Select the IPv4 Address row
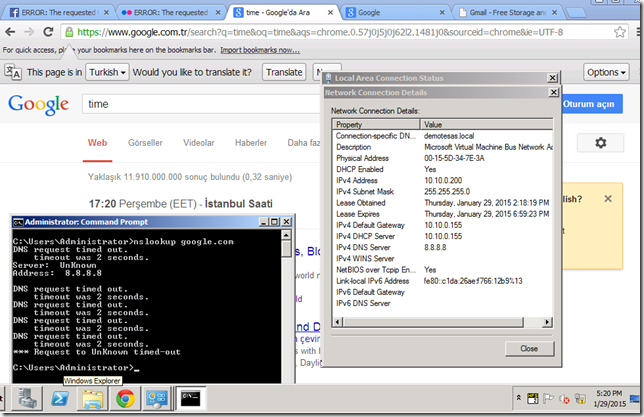 443,180
